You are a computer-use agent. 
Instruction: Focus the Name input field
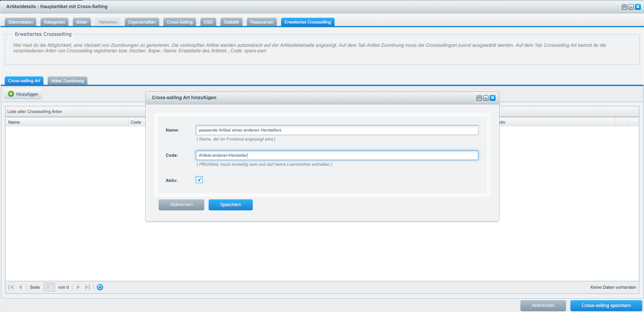tap(337, 130)
